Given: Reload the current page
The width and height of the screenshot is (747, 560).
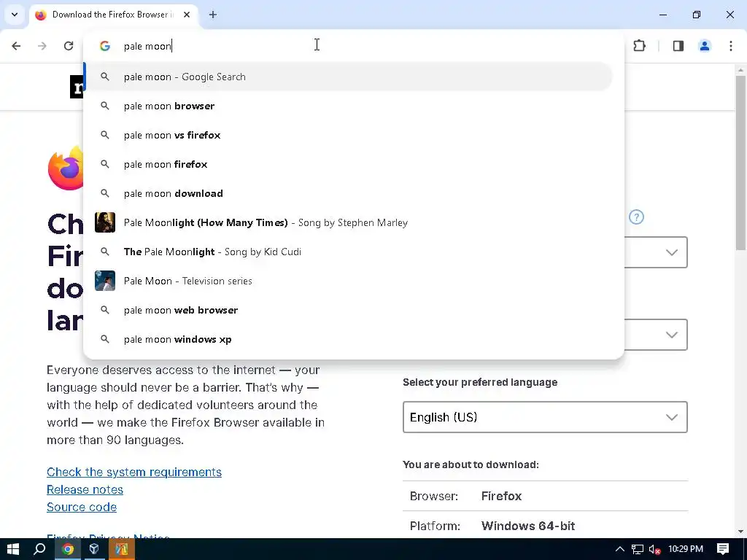Looking at the screenshot, I should tap(69, 46).
